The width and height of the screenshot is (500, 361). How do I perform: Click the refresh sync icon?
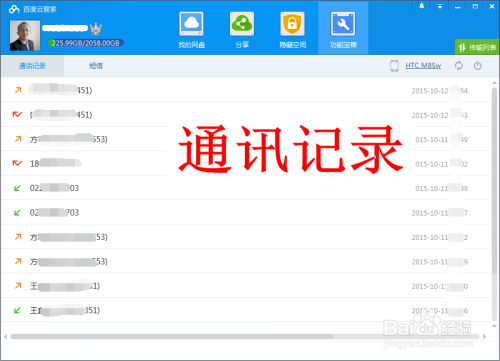(x=459, y=66)
